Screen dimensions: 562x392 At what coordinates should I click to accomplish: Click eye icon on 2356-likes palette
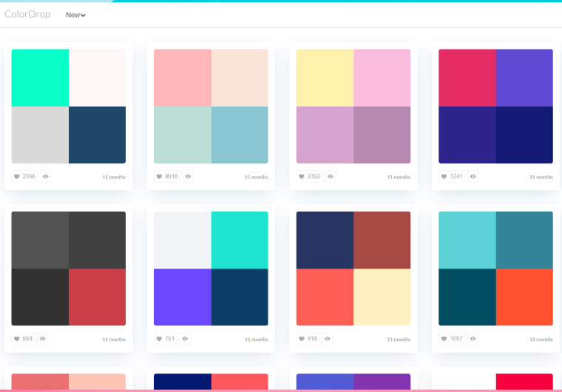[x=46, y=177]
